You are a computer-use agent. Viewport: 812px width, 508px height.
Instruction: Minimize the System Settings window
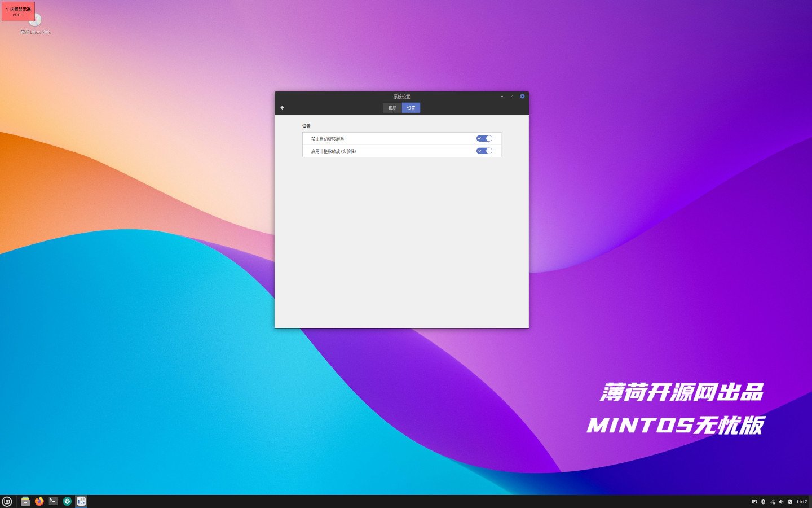pos(502,97)
